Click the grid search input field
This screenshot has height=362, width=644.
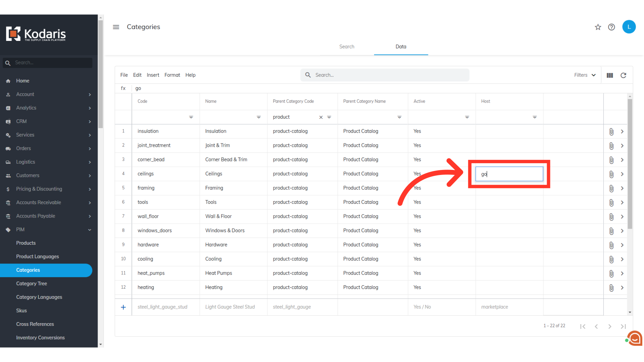[389, 75]
